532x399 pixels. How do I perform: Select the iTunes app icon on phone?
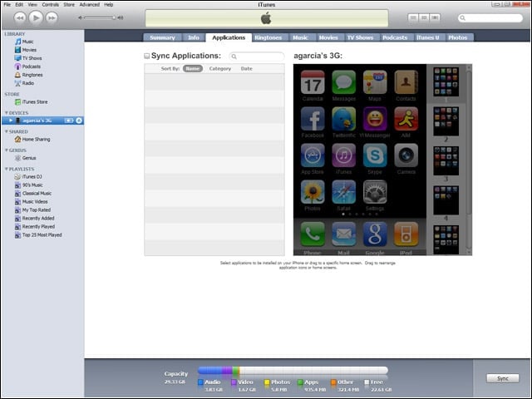[343, 155]
